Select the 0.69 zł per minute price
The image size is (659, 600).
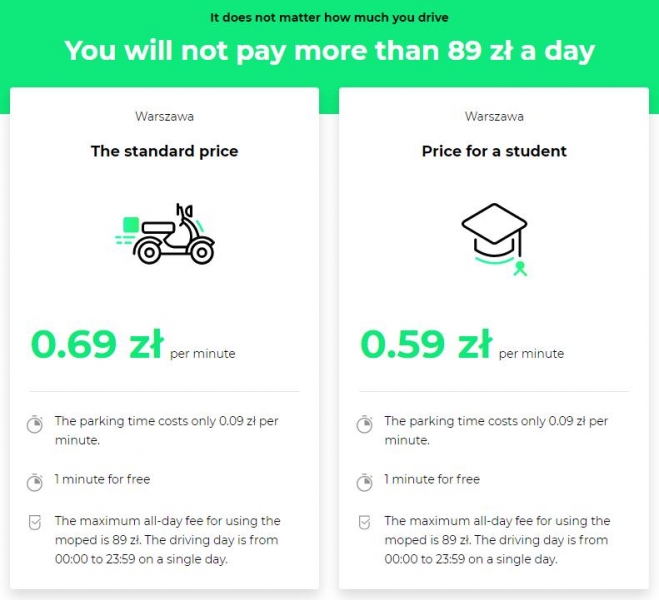pyautogui.click(x=133, y=345)
